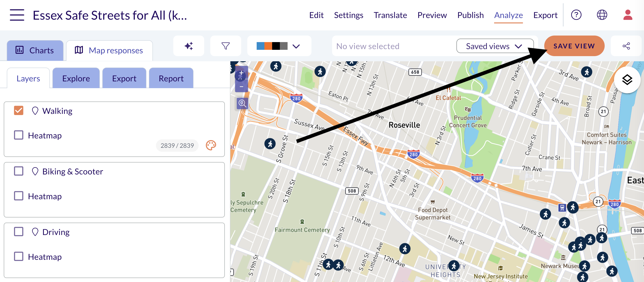Open the color scheme dropdown chevron
The image size is (644, 282).
click(x=296, y=46)
